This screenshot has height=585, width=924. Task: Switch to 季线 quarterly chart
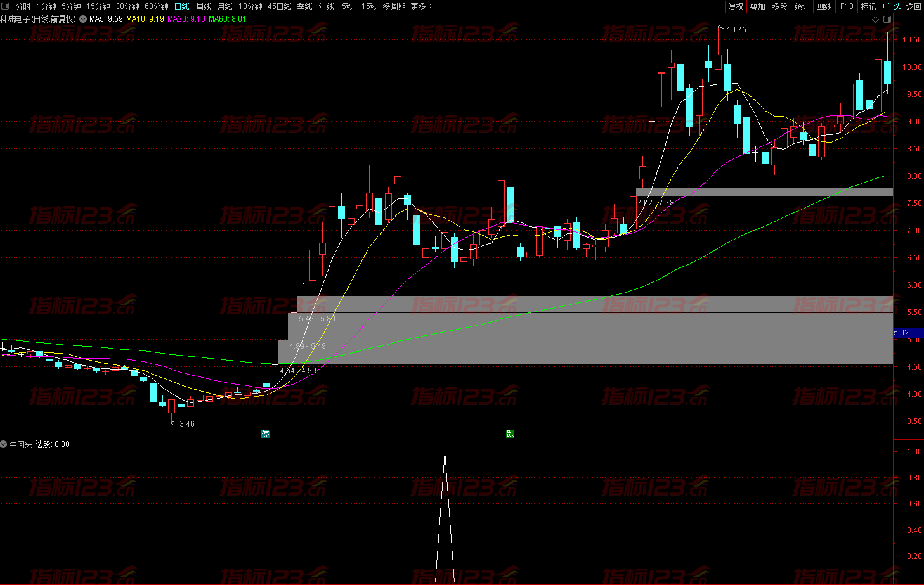click(x=305, y=6)
